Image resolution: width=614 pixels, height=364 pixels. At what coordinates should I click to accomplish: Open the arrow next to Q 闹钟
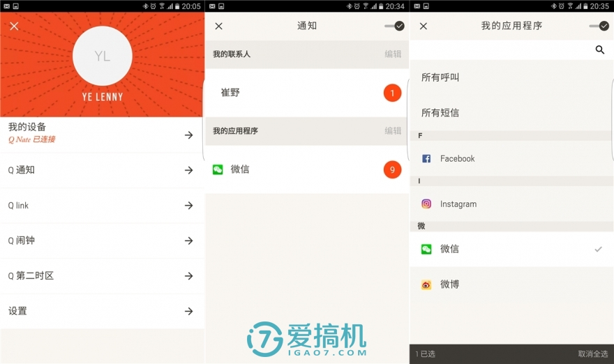click(189, 241)
